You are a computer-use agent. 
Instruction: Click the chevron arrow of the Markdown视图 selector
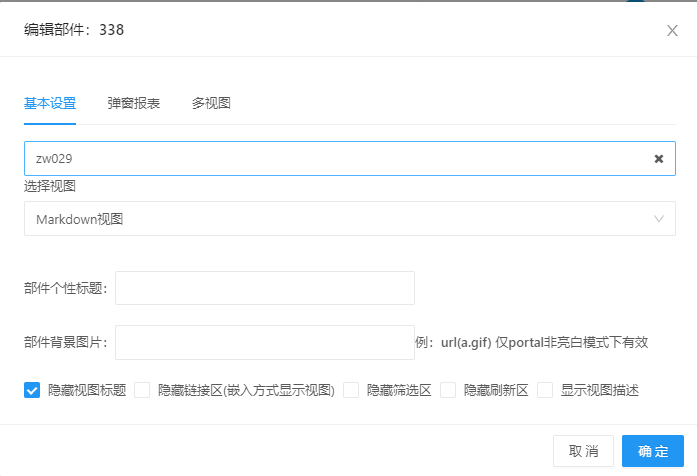[659, 219]
